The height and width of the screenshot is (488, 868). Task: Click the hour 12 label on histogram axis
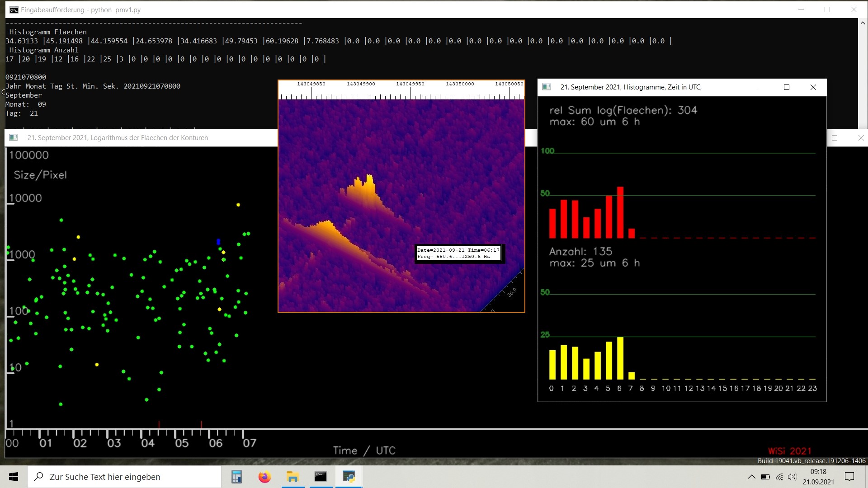(x=689, y=388)
